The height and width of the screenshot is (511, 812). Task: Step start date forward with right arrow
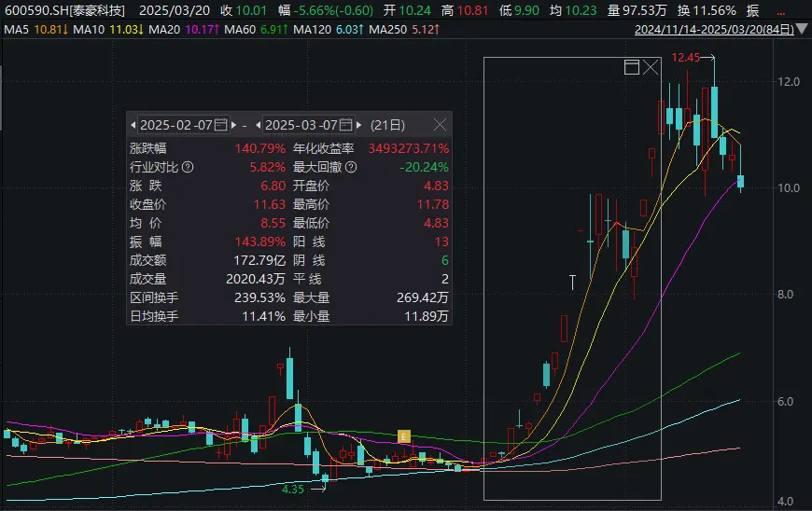[x=233, y=124]
